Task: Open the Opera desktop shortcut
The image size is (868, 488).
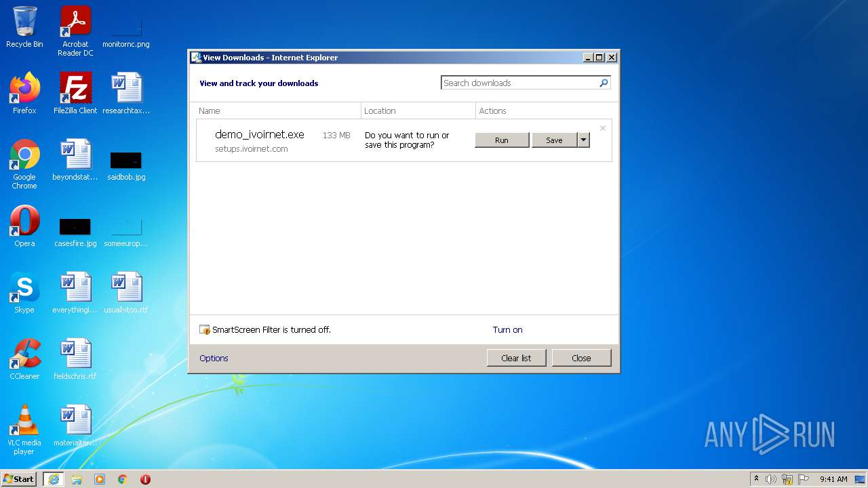Action: click(24, 226)
